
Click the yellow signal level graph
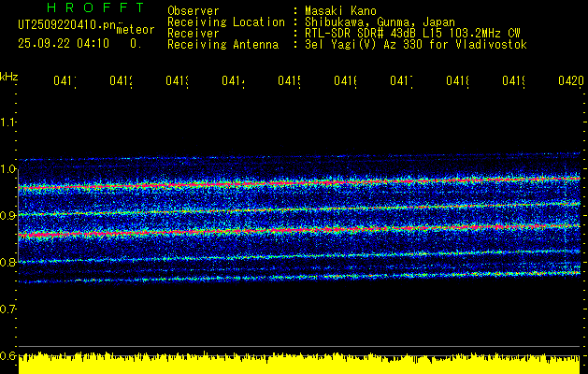point(299,363)
